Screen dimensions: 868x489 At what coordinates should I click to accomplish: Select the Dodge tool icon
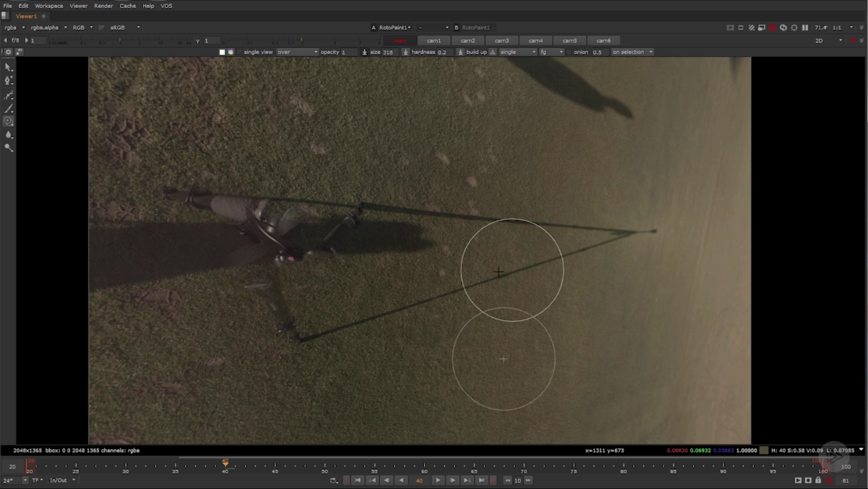9,148
